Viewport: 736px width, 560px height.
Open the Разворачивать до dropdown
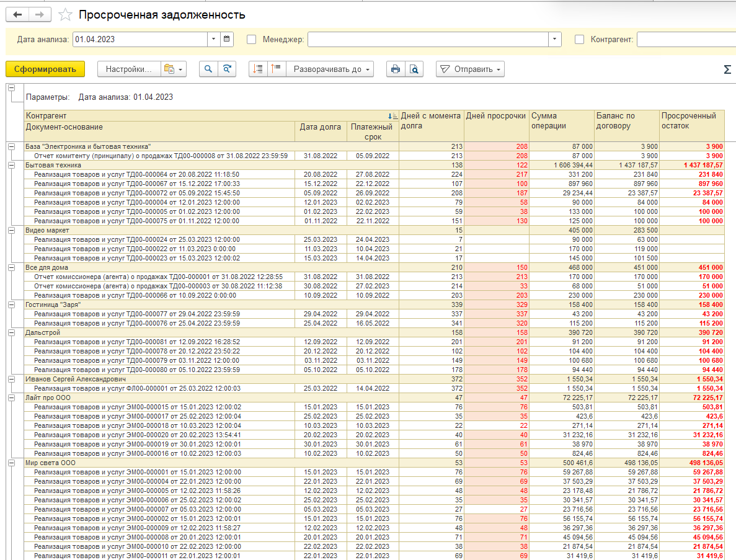[x=330, y=69]
